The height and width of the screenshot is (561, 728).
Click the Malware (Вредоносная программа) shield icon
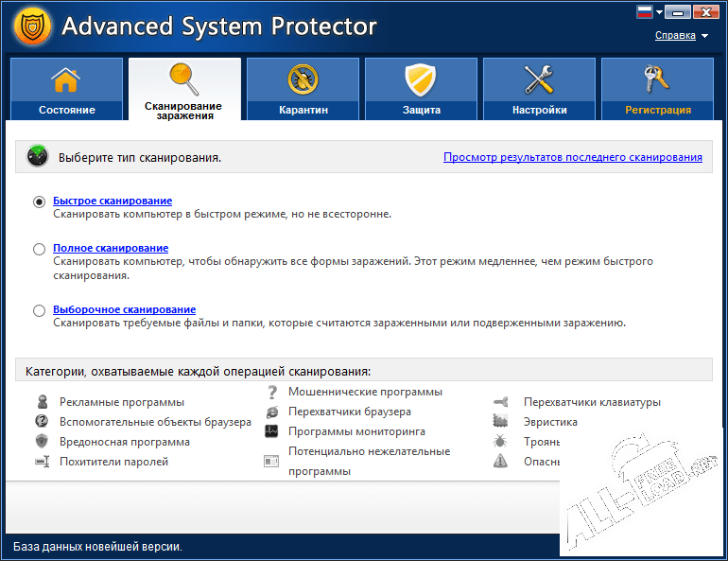coord(42,442)
